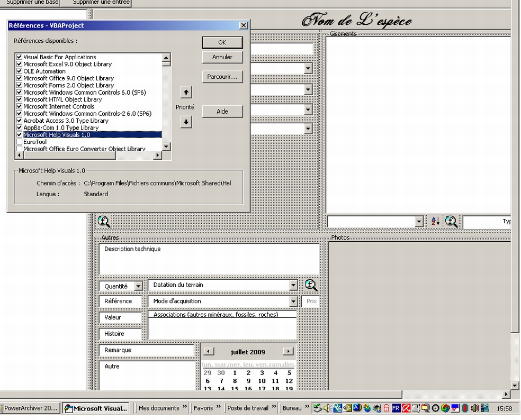Click the references list scroll-down arrow

[166, 147]
